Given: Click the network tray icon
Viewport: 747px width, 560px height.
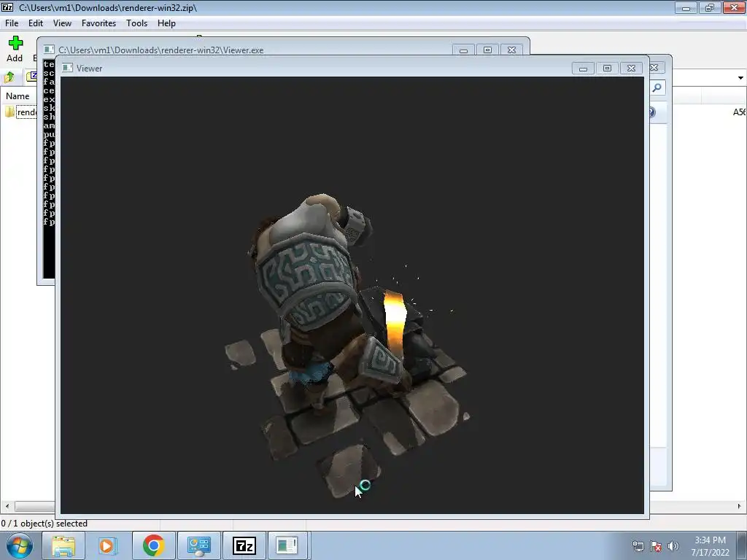Looking at the screenshot, I should 638,546.
